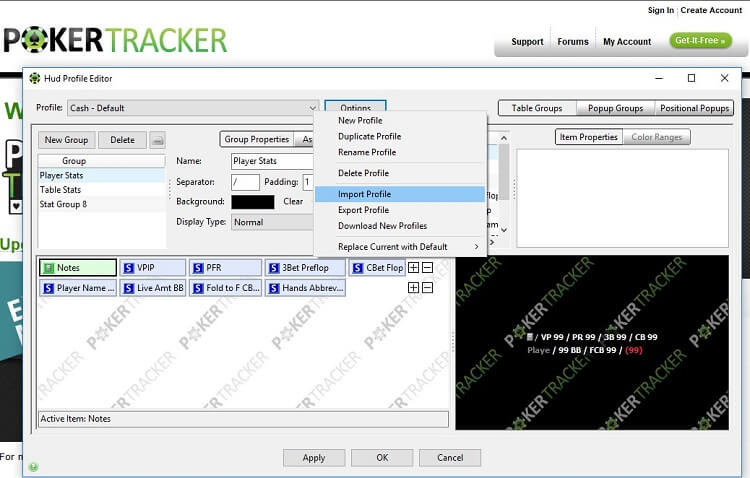The image size is (750, 478).
Task: Click the Hud Profile Editor title icon
Action: coord(34,78)
